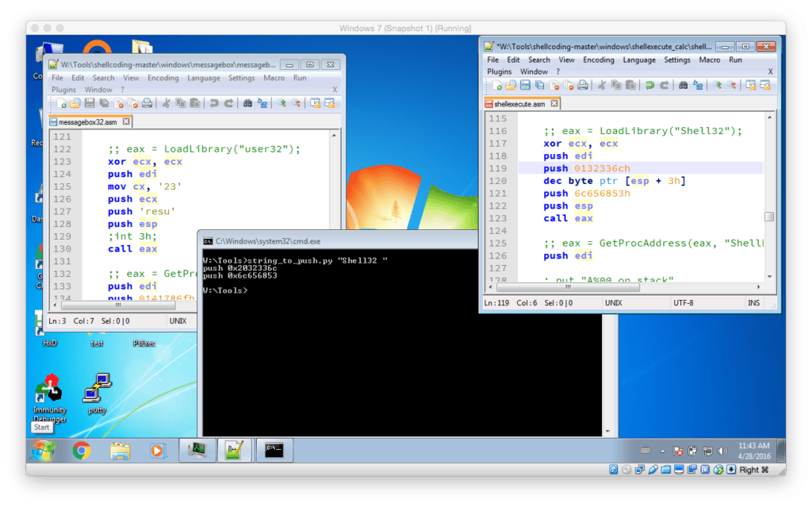The width and height of the screenshot is (812, 507).
Task: Click scroll up arrow in messagebox editor
Action: tap(334, 136)
